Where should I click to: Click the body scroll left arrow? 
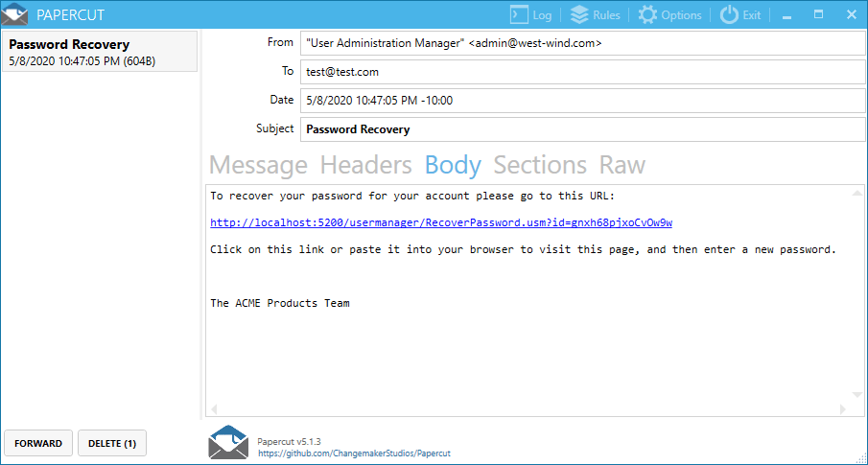click(x=214, y=409)
